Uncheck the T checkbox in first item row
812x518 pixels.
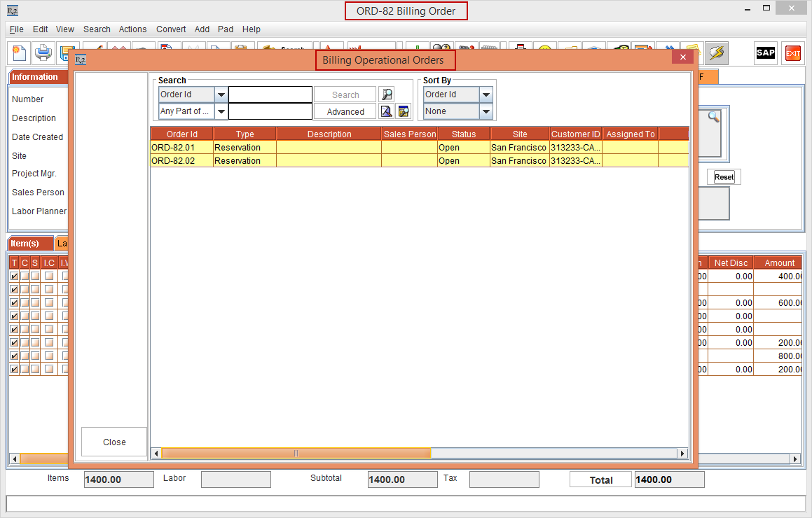coord(15,276)
